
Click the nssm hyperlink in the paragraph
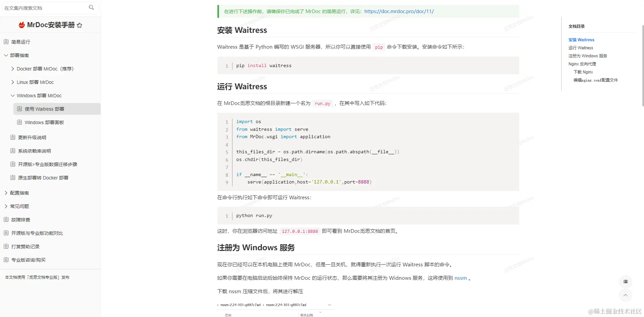pos(460,278)
